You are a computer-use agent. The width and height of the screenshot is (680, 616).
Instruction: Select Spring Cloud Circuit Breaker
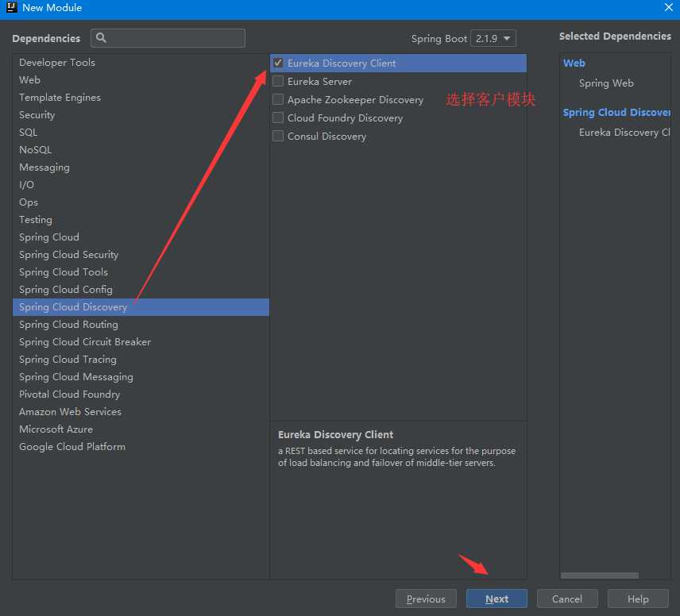141,341
